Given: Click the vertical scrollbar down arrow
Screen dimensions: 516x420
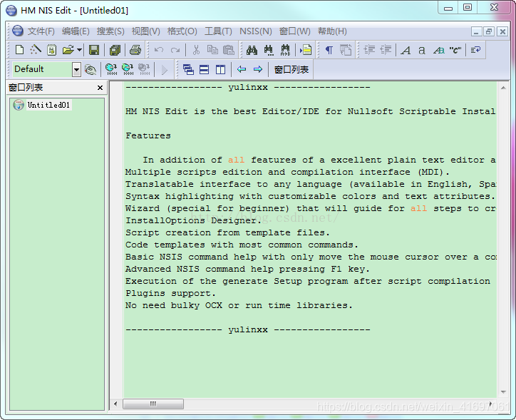Looking at the screenshot, I should pyautogui.click(x=503, y=391).
